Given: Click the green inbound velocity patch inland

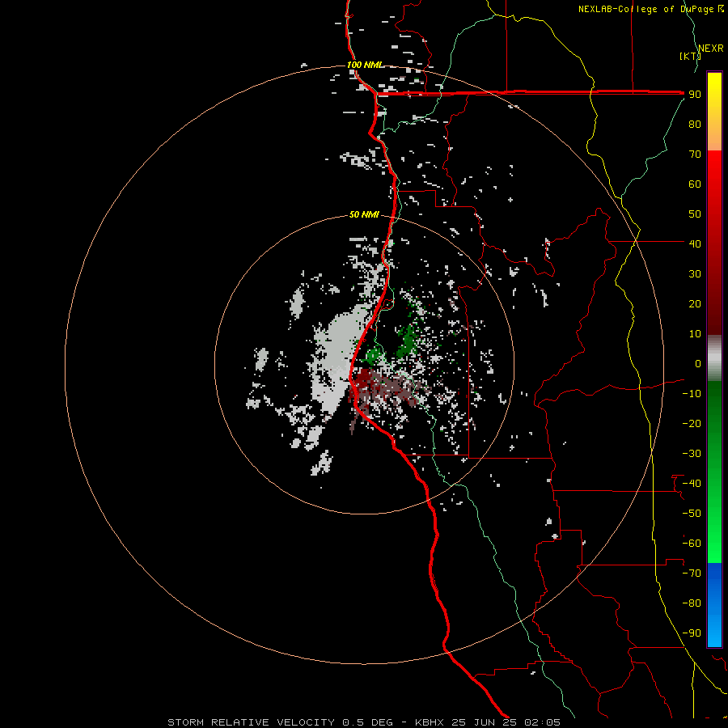Looking at the screenshot, I should coord(408,341).
